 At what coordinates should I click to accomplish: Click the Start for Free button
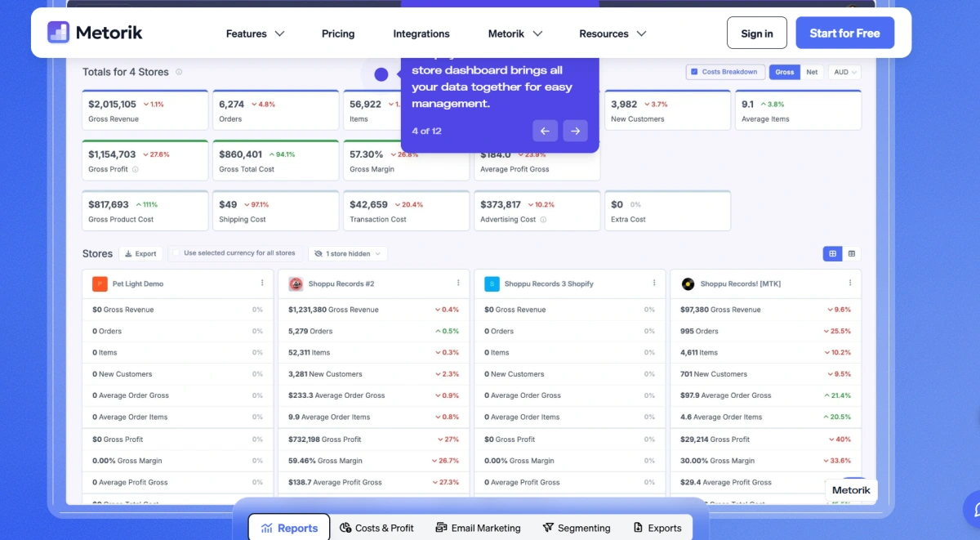(x=844, y=33)
